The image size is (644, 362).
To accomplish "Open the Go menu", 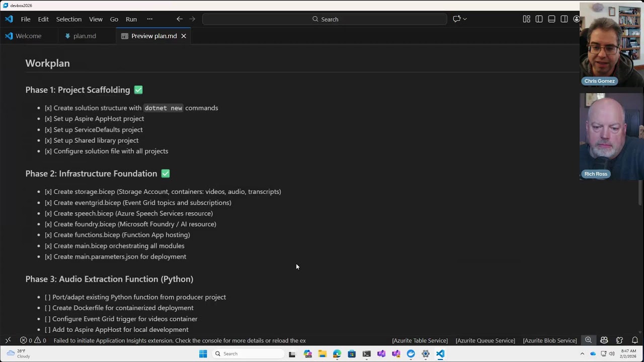I will coord(114,19).
